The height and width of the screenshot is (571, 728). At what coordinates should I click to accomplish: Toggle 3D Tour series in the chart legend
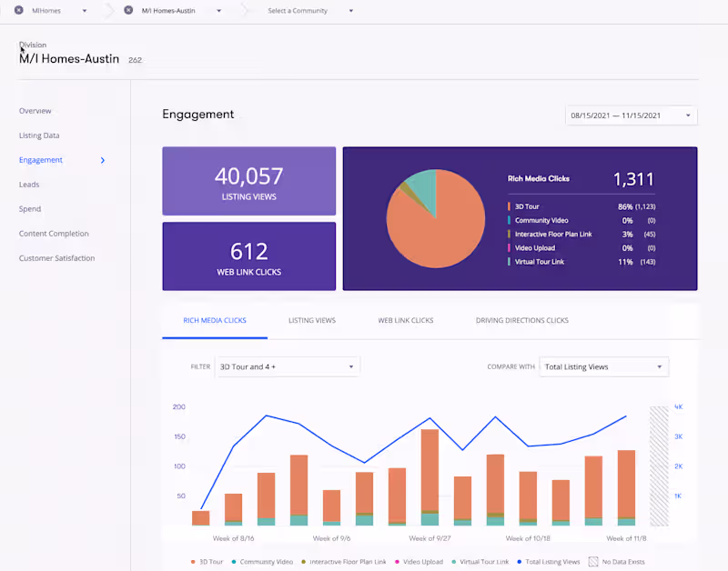click(x=207, y=562)
